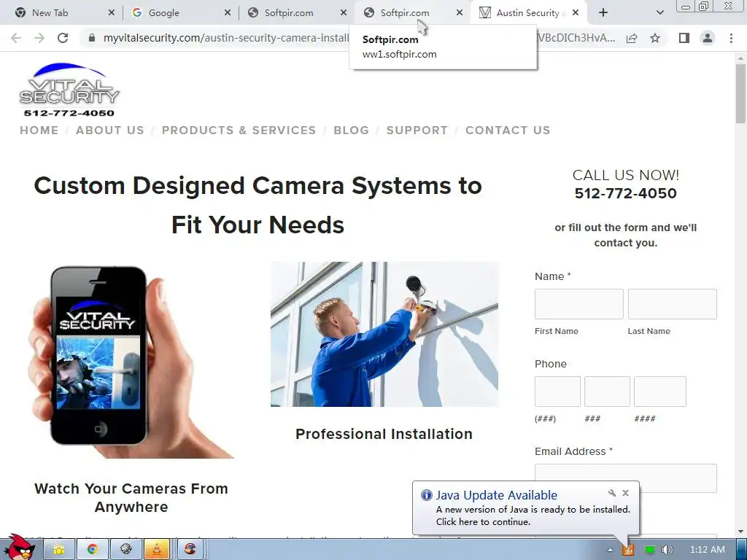Open the gear-shaped taskbar app

(x=125, y=550)
